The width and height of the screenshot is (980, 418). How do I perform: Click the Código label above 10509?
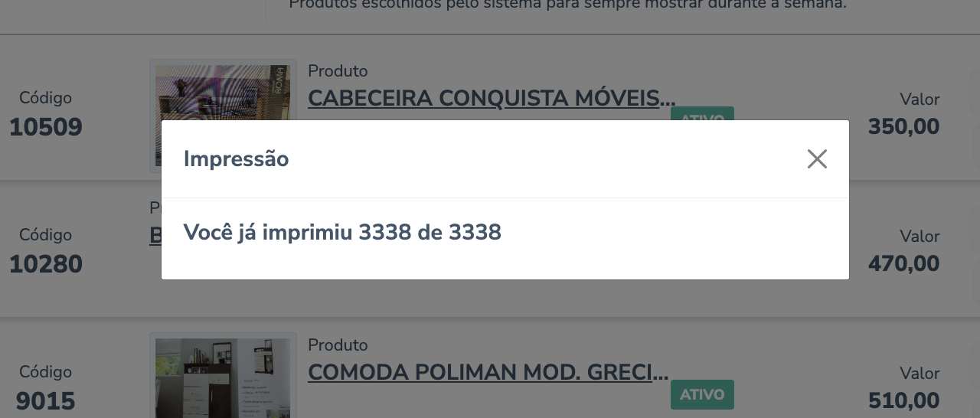tap(46, 98)
